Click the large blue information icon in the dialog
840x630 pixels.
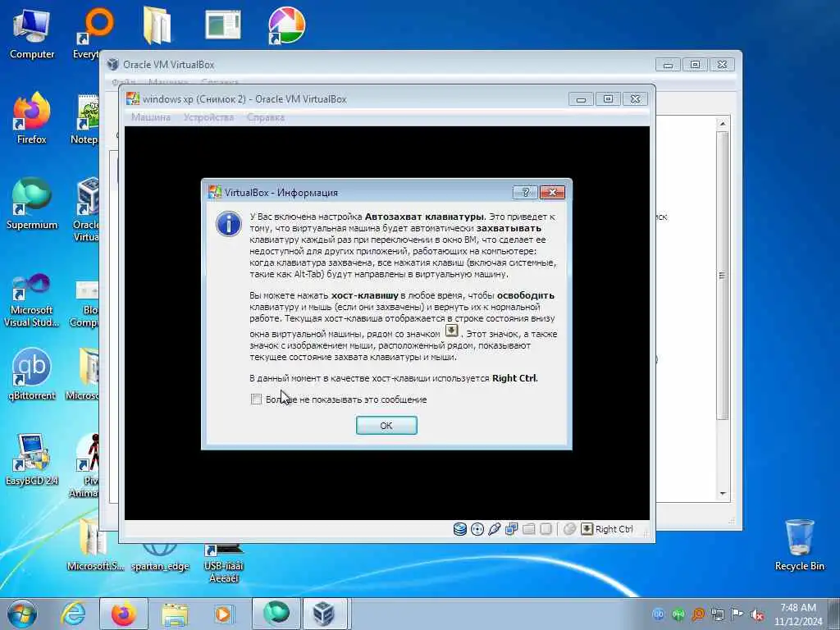coord(229,224)
